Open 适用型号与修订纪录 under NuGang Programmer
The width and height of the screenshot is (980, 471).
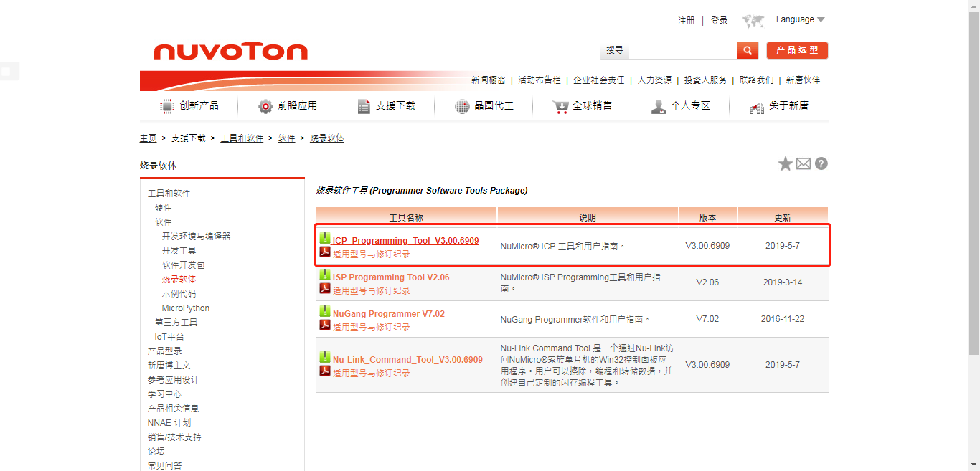(372, 327)
